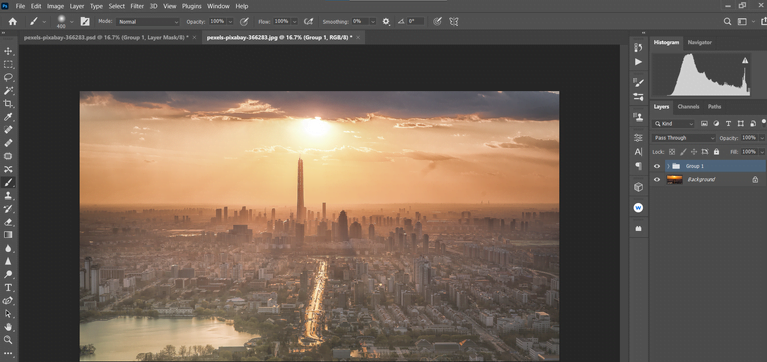Select the Magic Wand tool

8,90
